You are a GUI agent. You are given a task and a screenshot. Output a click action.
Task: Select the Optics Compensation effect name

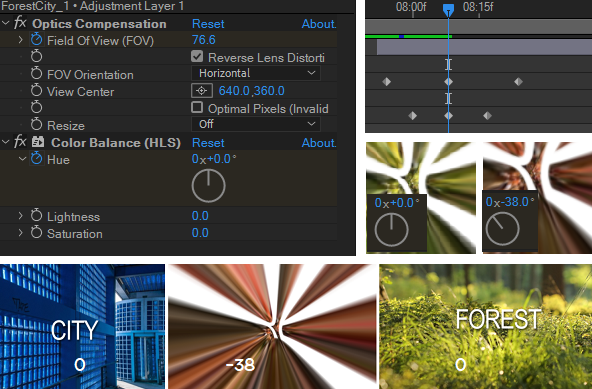(x=99, y=24)
